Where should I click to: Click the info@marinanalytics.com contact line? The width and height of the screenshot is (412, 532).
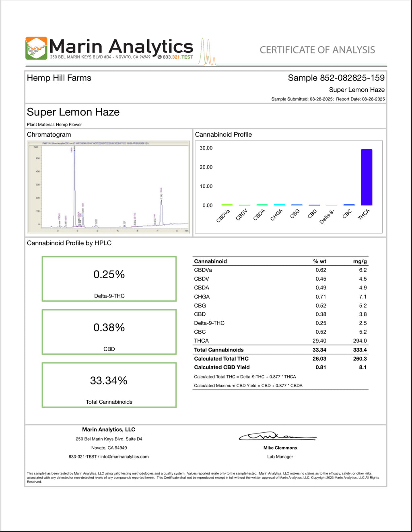(x=109, y=457)
